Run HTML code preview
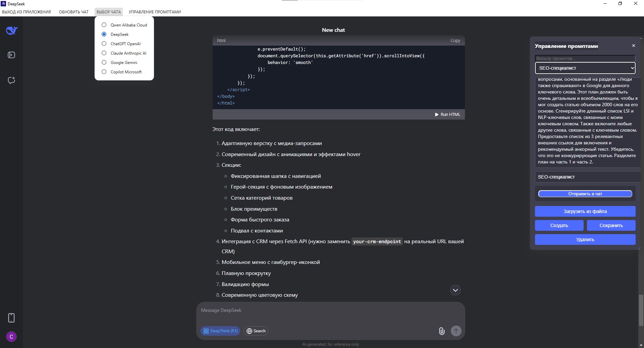 pos(447,115)
